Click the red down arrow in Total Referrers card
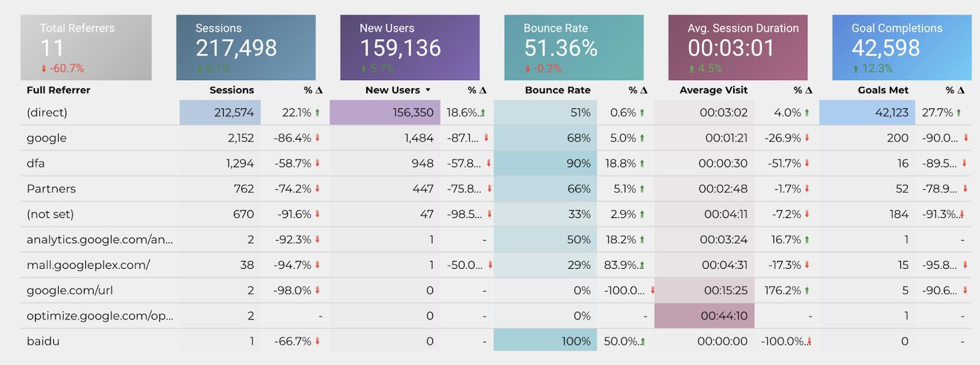The width and height of the screenshot is (980, 365). [x=43, y=69]
